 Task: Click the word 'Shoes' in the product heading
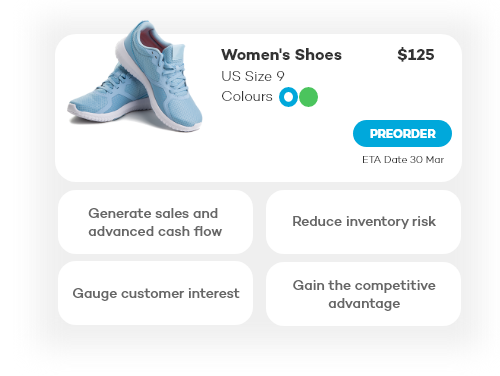[x=318, y=55]
